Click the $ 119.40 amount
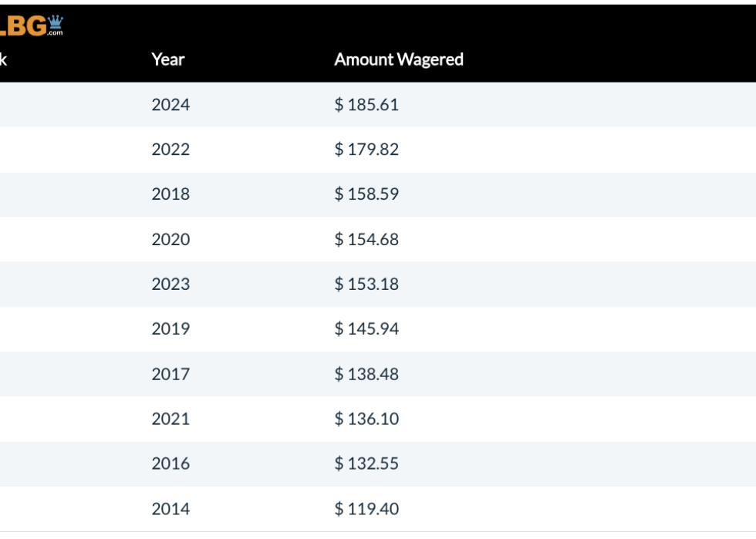 366,509
